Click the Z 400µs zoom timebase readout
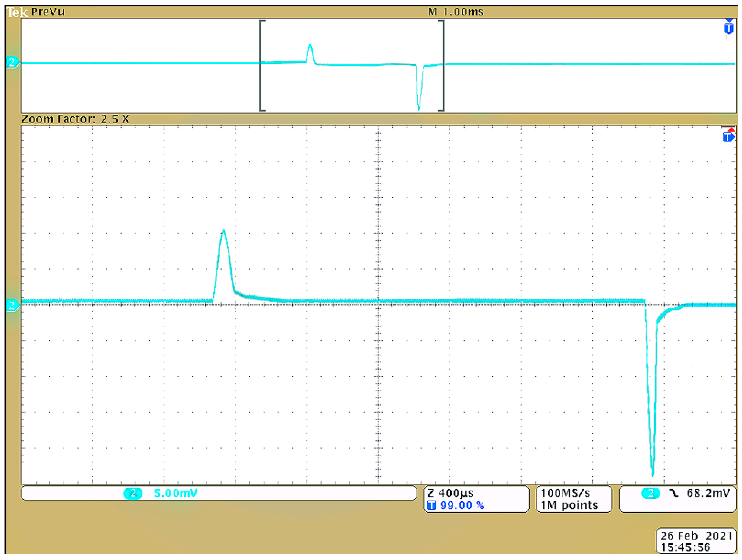This screenshot has height=560, width=742. (x=450, y=493)
